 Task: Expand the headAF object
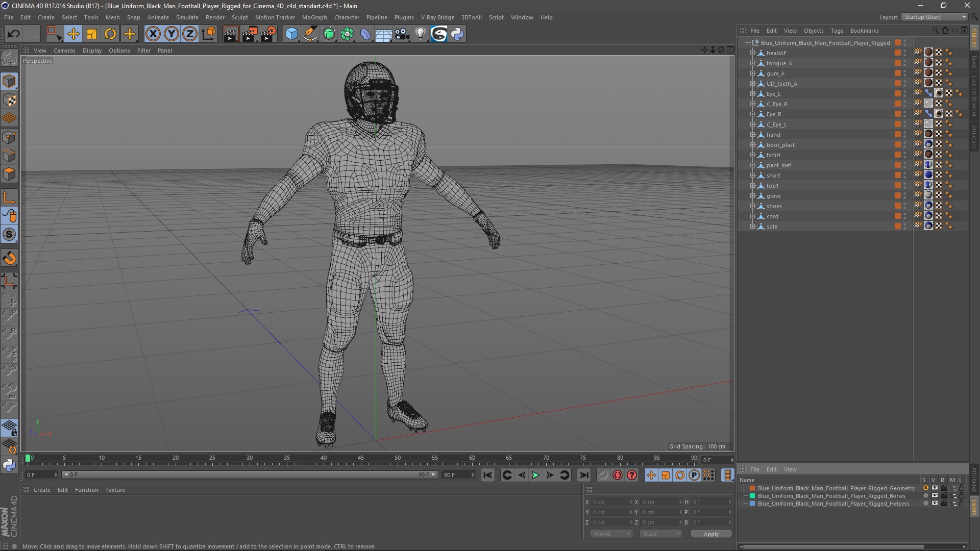pyautogui.click(x=752, y=53)
